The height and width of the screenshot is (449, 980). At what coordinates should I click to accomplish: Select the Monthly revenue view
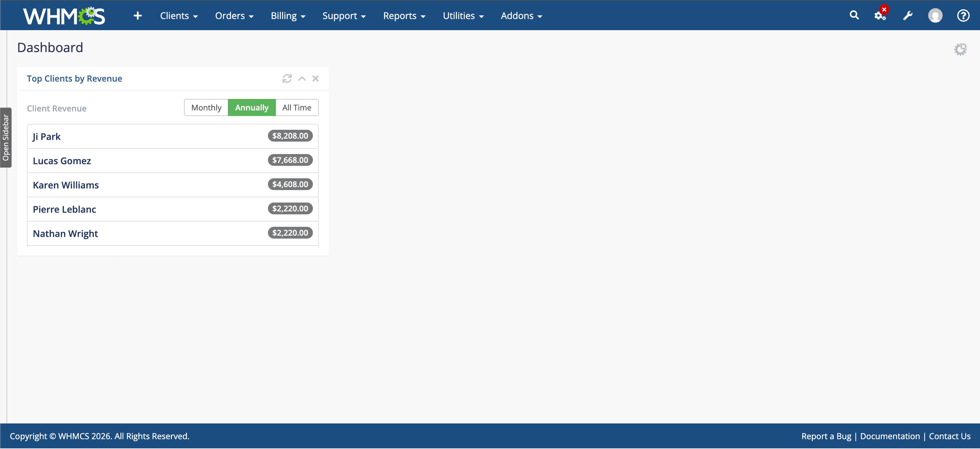click(206, 107)
